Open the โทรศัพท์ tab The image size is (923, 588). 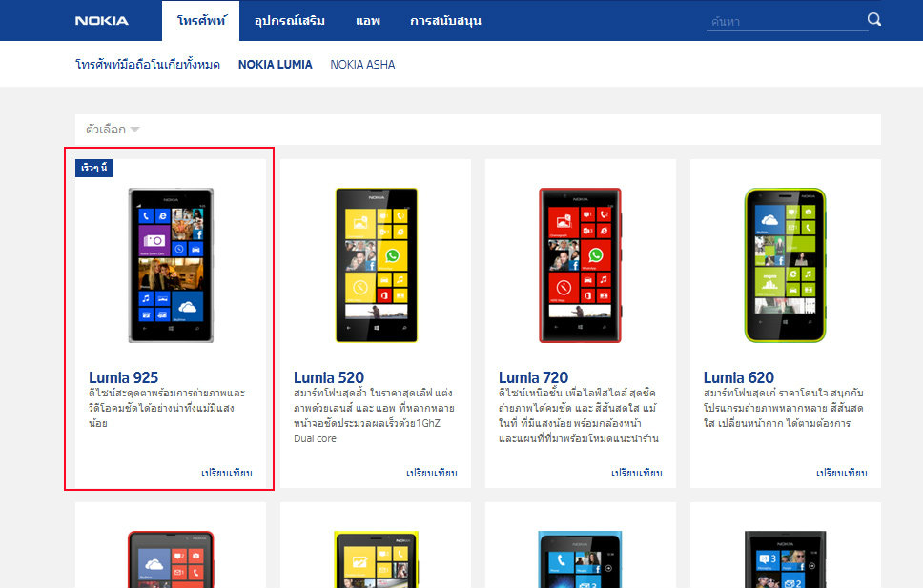coord(201,21)
